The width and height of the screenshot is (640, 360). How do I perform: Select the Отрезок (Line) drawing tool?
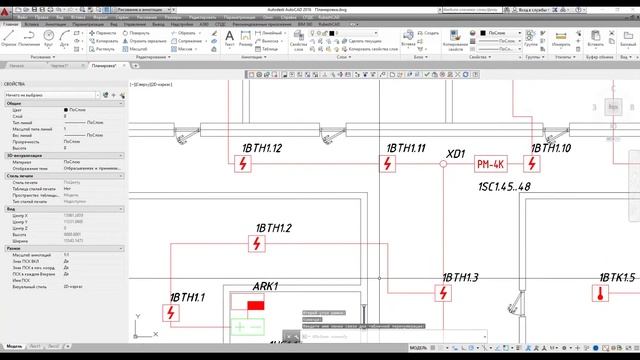9,38
